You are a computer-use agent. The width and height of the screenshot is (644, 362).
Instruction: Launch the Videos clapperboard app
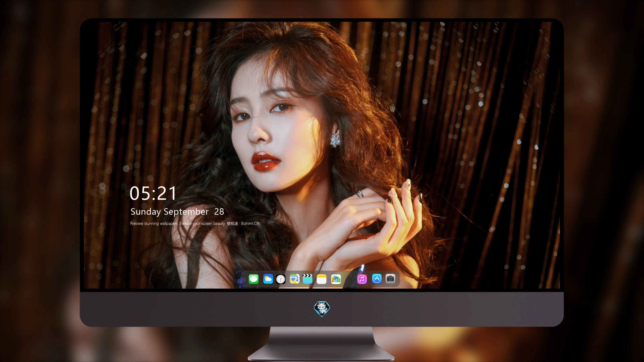(308, 279)
